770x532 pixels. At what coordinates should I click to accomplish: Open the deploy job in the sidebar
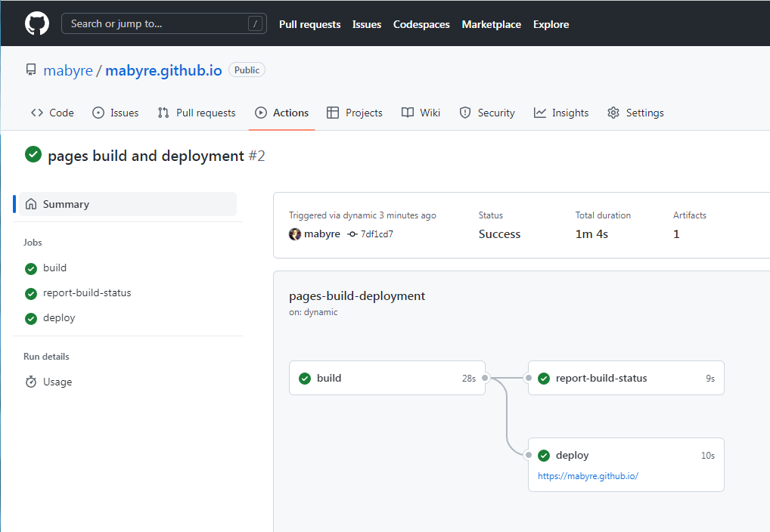[59, 318]
